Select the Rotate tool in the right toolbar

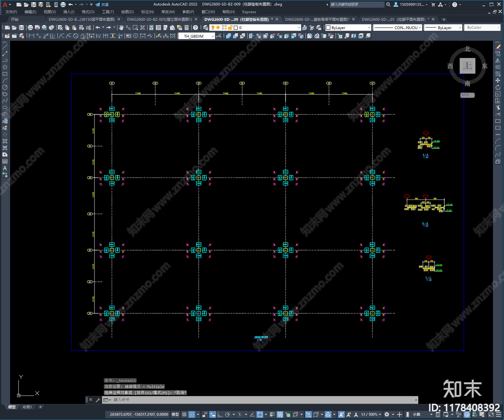tap(498, 88)
